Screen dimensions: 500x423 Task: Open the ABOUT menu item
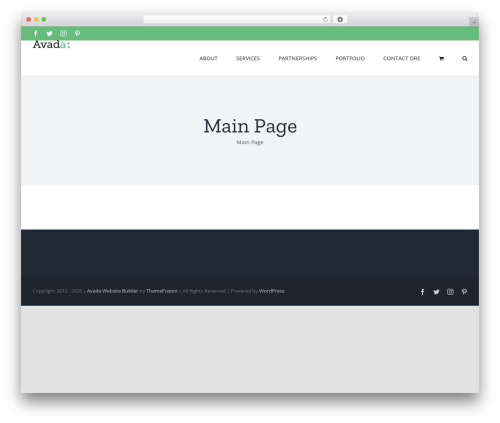point(208,58)
